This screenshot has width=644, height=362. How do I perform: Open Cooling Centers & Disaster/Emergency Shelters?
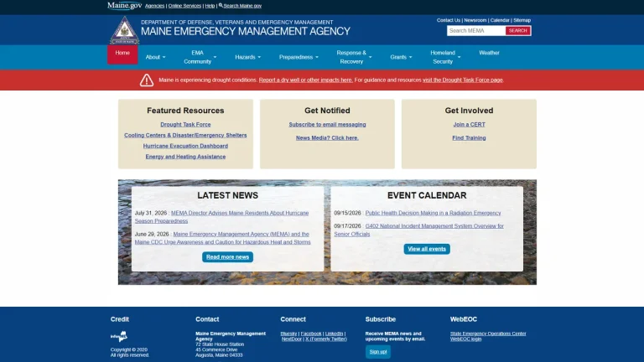click(x=185, y=135)
